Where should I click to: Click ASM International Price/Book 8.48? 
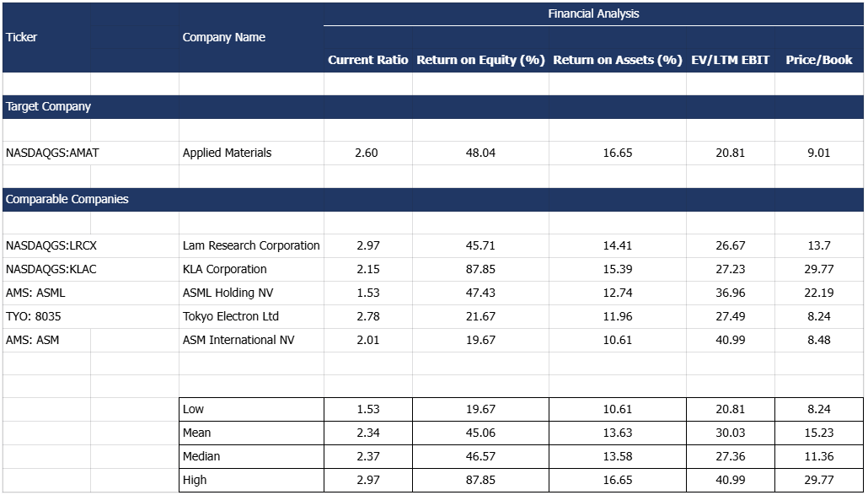(819, 340)
